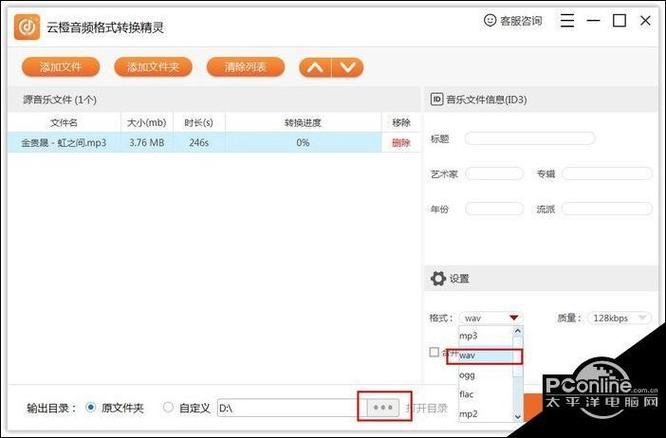Click the D:\ output path field
Screen dimensions: 666x438
[x=292, y=408]
